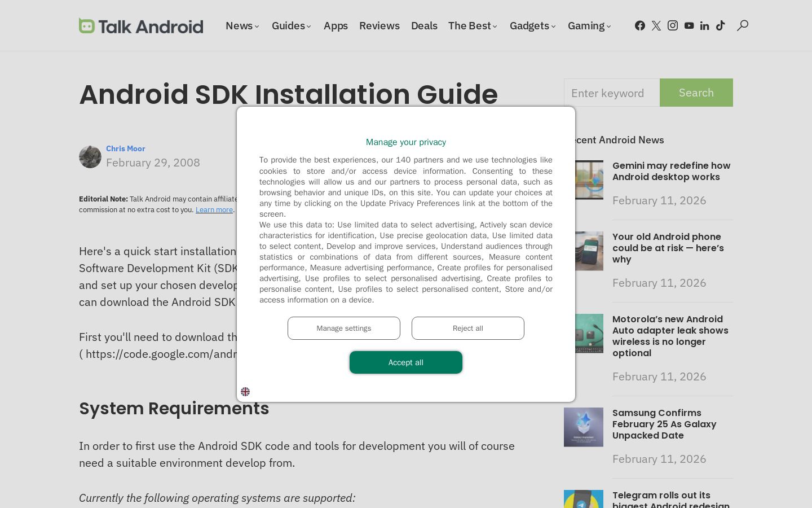Open the Deals section

424,26
